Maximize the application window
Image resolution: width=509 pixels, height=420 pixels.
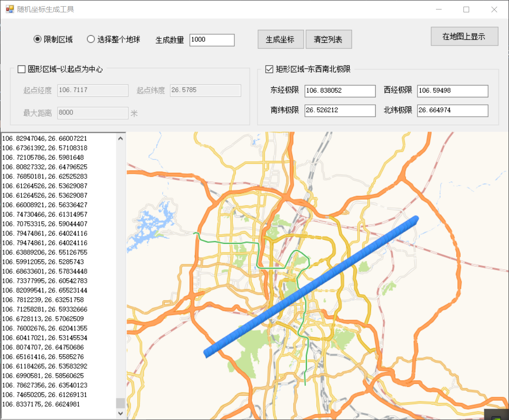[x=466, y=9]
